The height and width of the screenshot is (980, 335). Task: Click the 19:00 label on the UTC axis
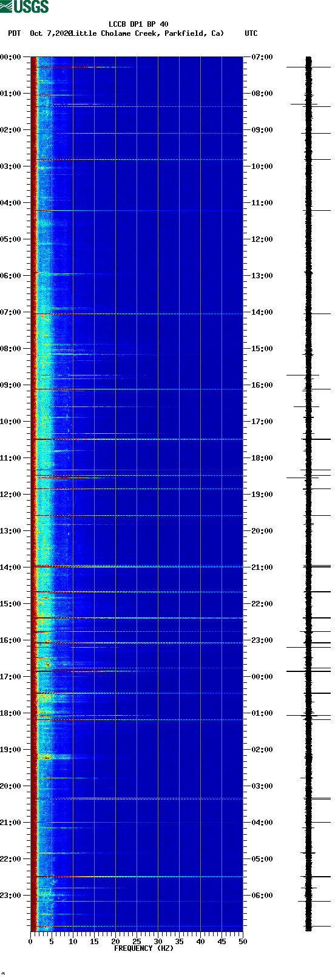point(262,495)
